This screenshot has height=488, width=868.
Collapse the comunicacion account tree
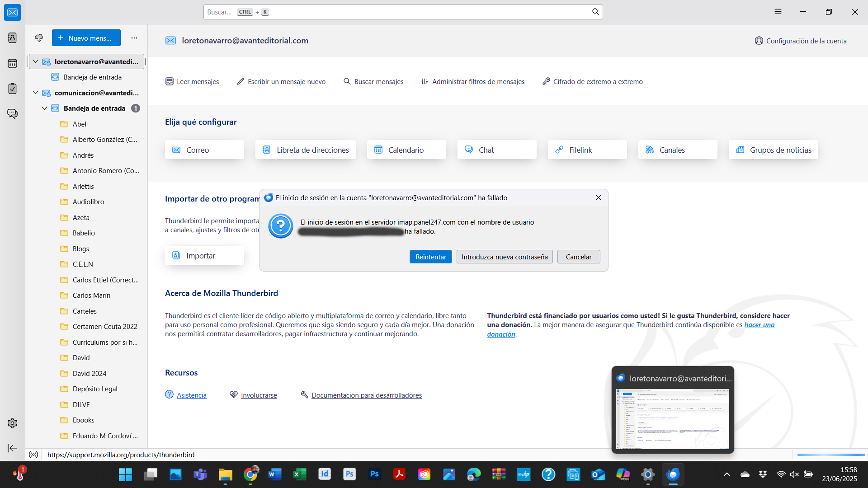[35, 93]
